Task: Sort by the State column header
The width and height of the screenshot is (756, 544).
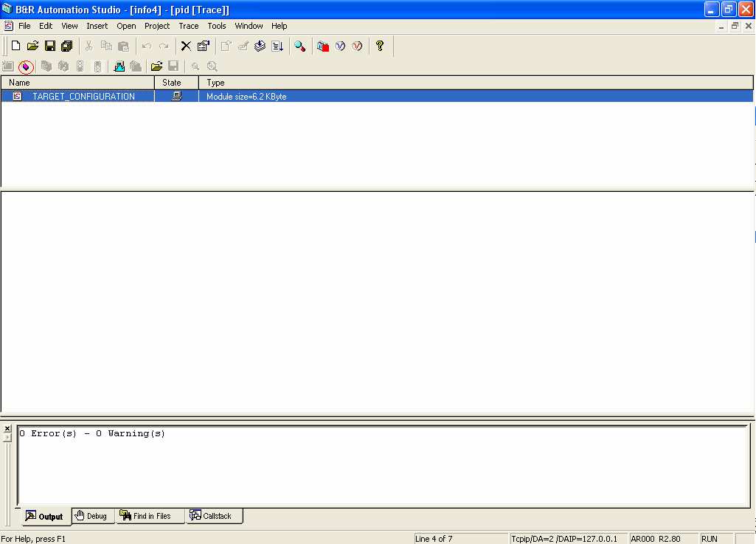Action: point(176,83)
